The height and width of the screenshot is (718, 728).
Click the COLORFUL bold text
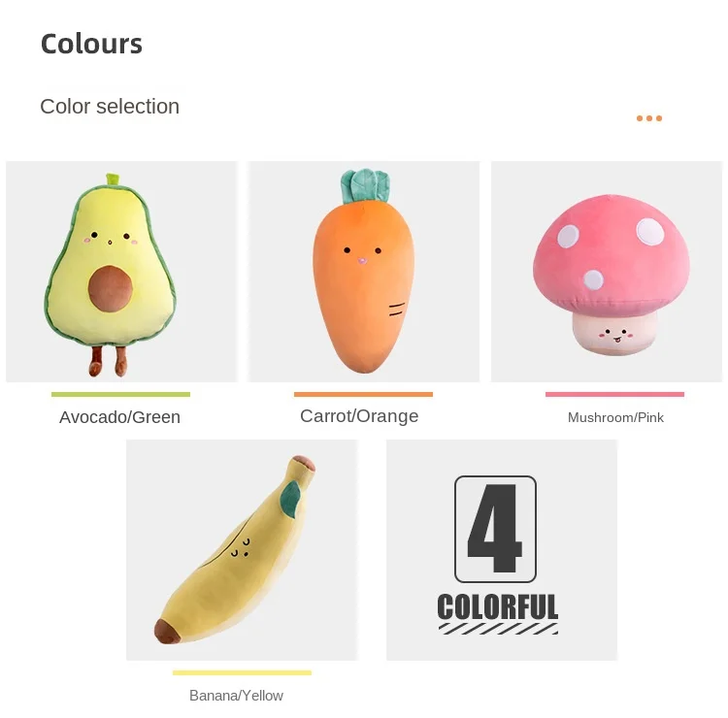(498, 606)
